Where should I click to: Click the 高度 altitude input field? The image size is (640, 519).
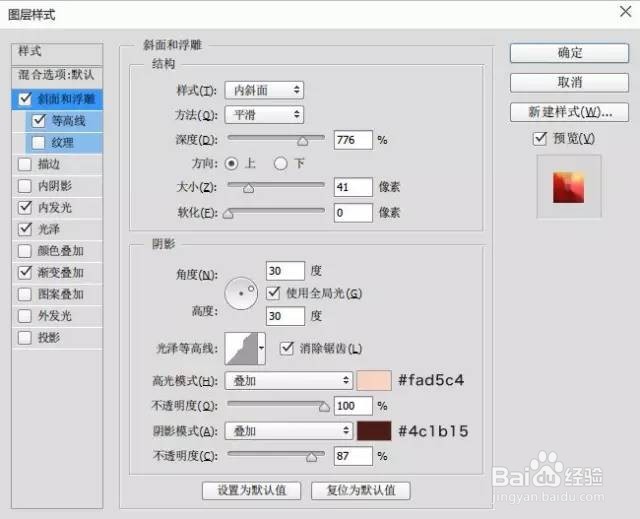tap(285, 316)
